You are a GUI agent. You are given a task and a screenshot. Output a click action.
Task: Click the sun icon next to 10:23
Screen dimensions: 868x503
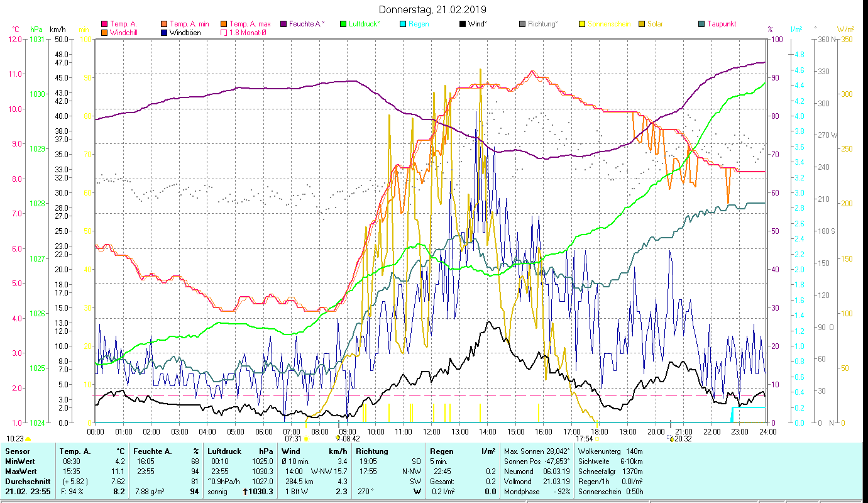click(x=28, y=439)
